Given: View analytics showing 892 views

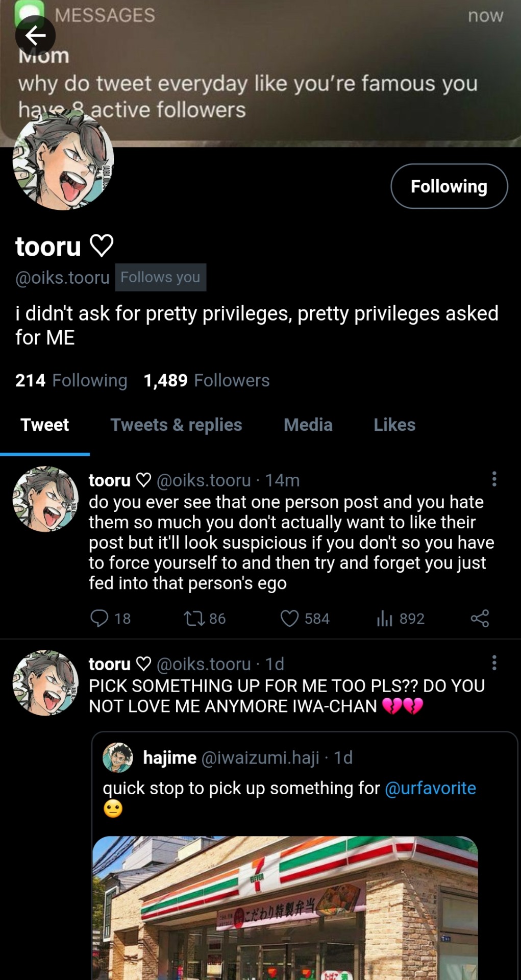Looking at the screenshot, I should click(x=384, y=619).
